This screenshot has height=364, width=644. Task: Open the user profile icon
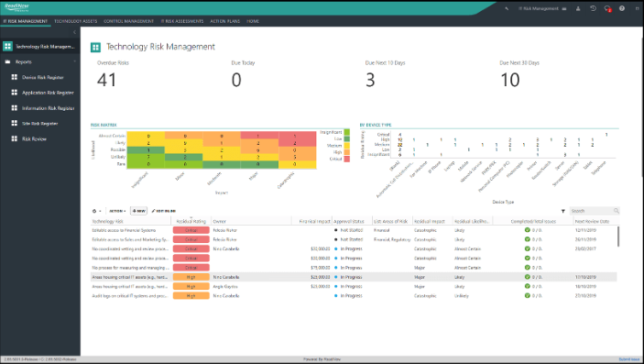[578, 8]
